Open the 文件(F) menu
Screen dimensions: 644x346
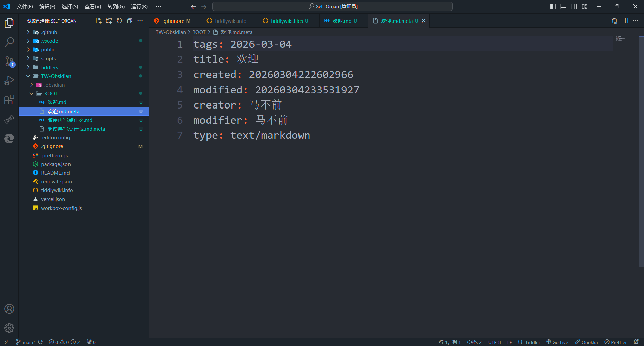pyautogui.click(x=25, y=6)
